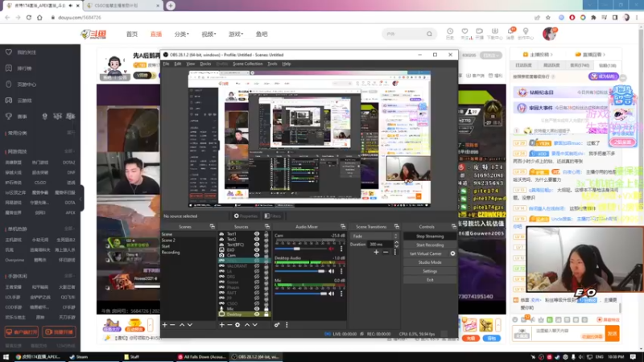644x362 pixels.
Task: Open the Fade transition dropdown
Action: tap(374, 236)
